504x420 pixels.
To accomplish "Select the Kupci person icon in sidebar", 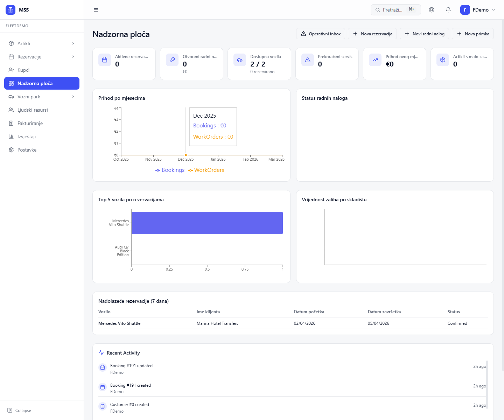I will (11, 70).
